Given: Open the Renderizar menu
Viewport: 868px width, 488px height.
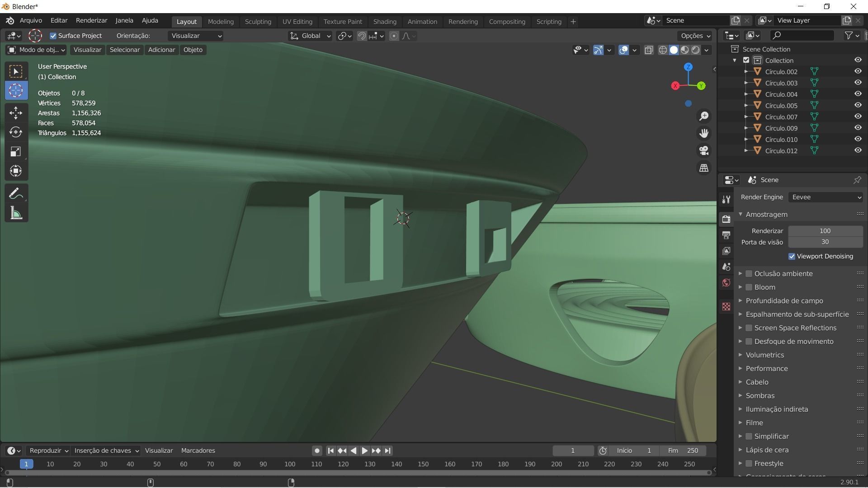Looking at the screenshot, I should click(91, 20).
